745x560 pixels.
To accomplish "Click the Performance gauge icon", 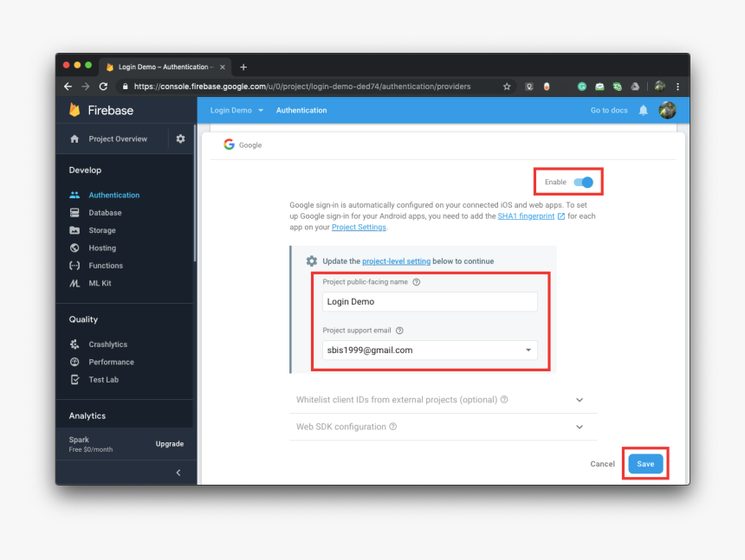I will coord(74,362).
